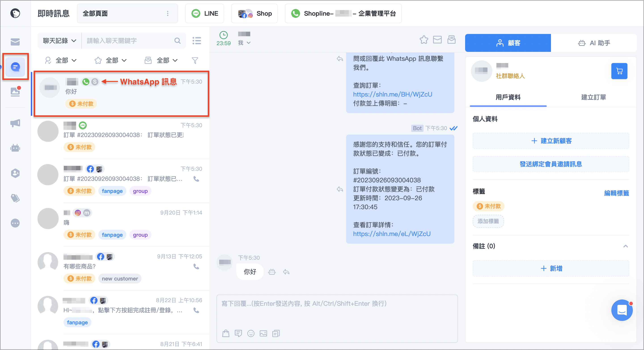This screenshot has width=644, height=350.
Task: Switch to the Shopline 企業管理平台 WhatsApp tab
Action: point(343,13)
